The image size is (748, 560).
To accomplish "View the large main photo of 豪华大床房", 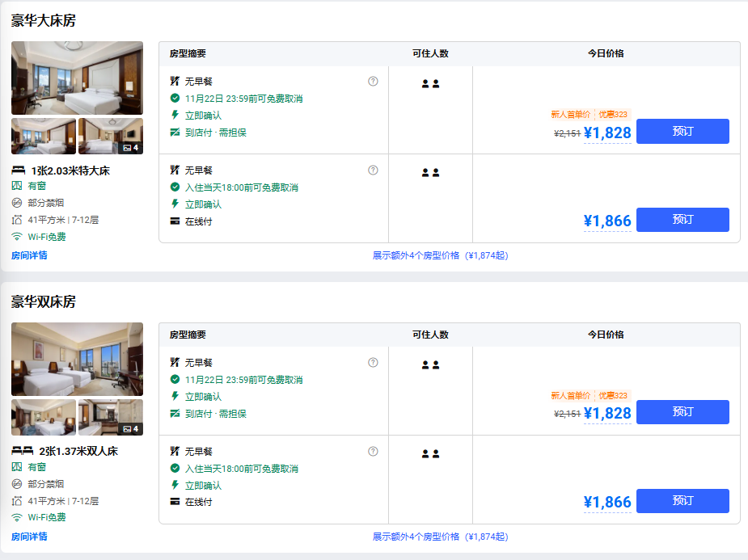I will [77, 78].
